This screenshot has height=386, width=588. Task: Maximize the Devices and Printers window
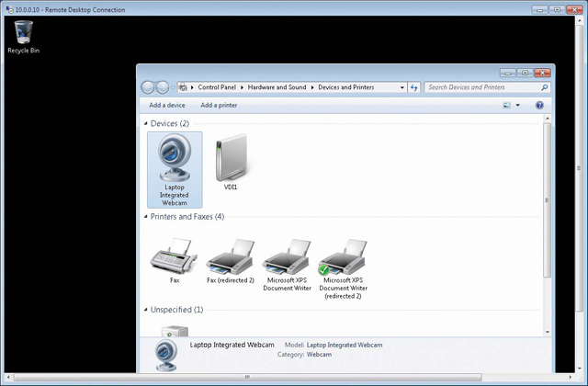(525, 73)
